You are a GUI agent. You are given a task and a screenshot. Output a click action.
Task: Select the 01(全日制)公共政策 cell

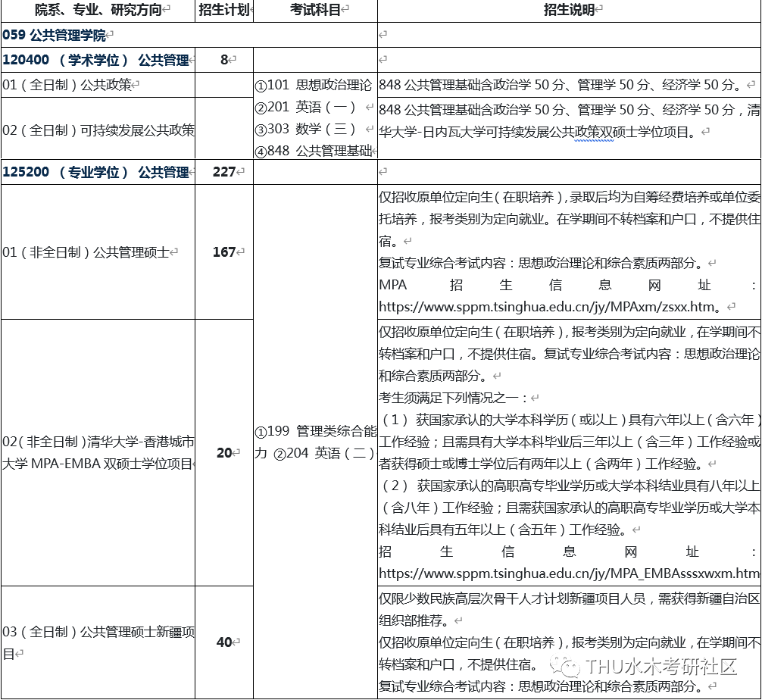coord(68,85)
